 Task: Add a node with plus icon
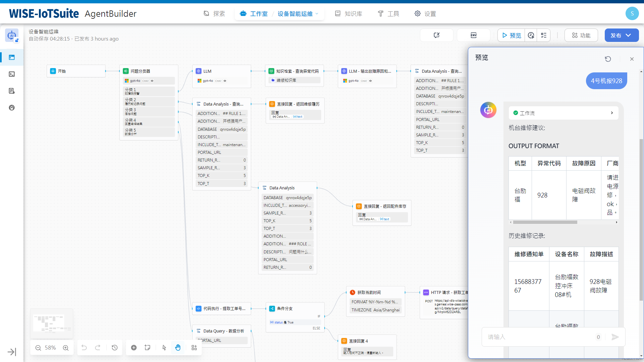[x=134, y=348]
